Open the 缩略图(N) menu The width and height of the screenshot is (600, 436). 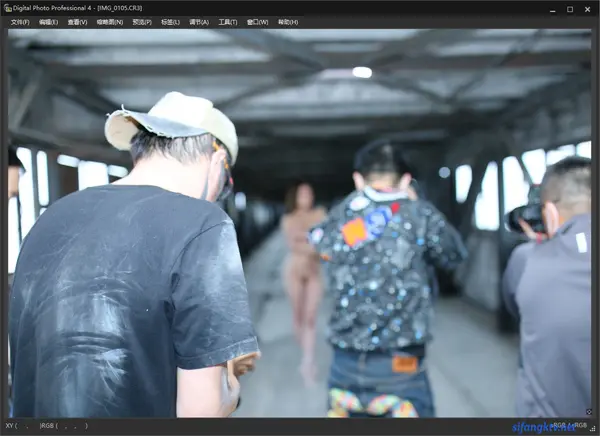coord(110,21)
